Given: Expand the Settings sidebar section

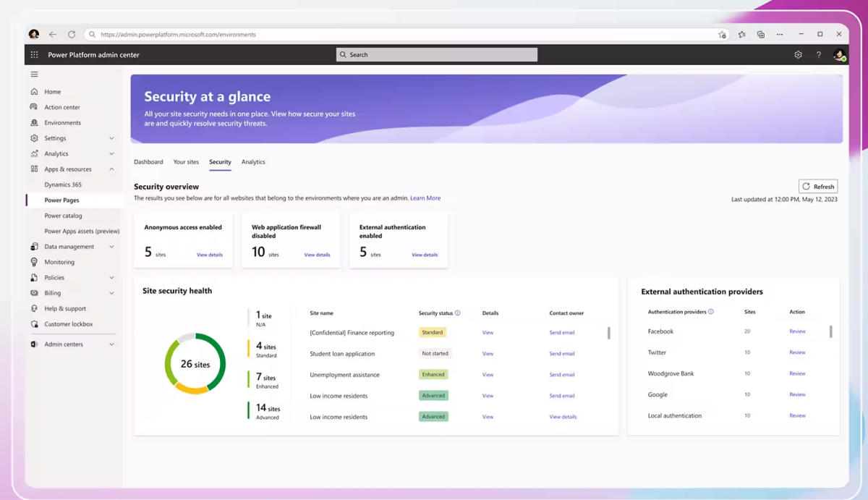Looking at the screenshot, I should [112, 137].
